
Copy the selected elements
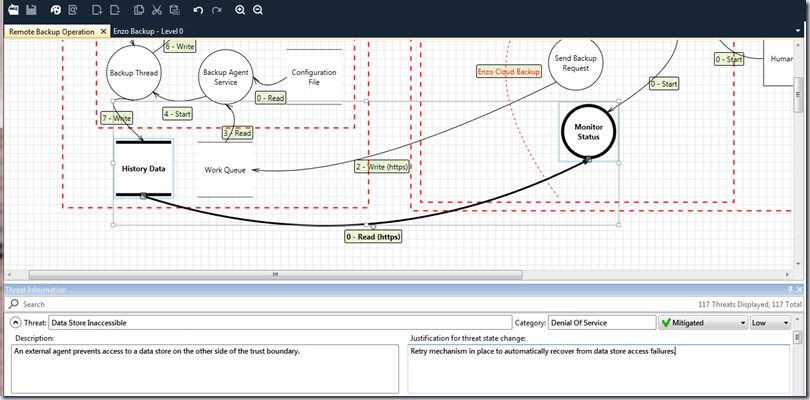click(138, 10)
